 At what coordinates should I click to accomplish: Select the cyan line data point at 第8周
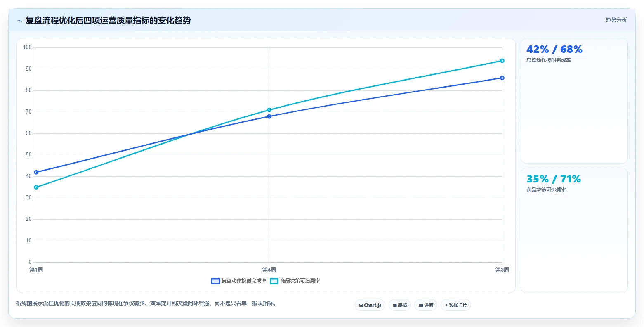coord(502,61)
